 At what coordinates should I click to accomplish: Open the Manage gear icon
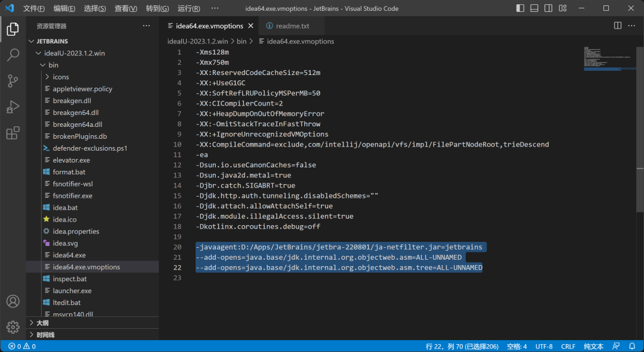click(x=13, y=327)
